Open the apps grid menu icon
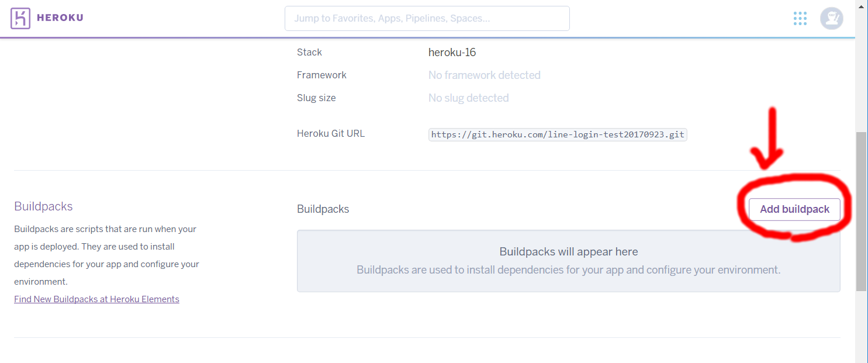This screenshot has height=363, width=868. [800, 18]
